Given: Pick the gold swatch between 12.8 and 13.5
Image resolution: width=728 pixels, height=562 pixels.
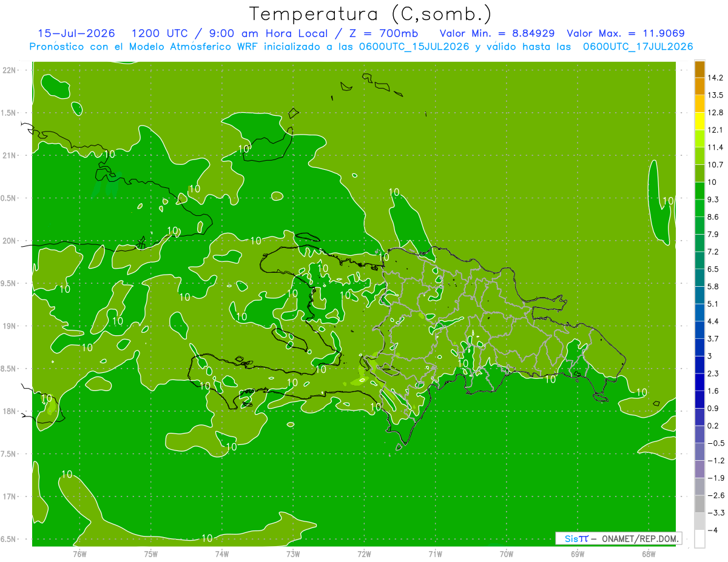Looking at the screenshot, I should [699, 104].
